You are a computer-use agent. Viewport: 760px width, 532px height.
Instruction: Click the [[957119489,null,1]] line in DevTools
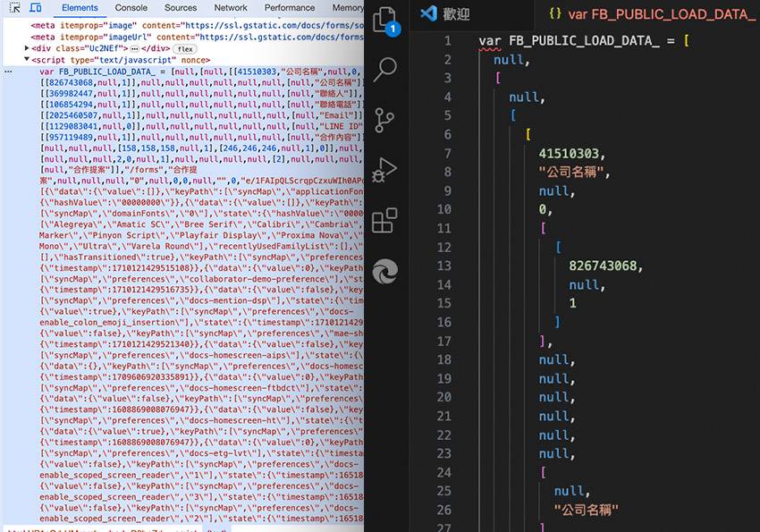[x=202, y=137]
